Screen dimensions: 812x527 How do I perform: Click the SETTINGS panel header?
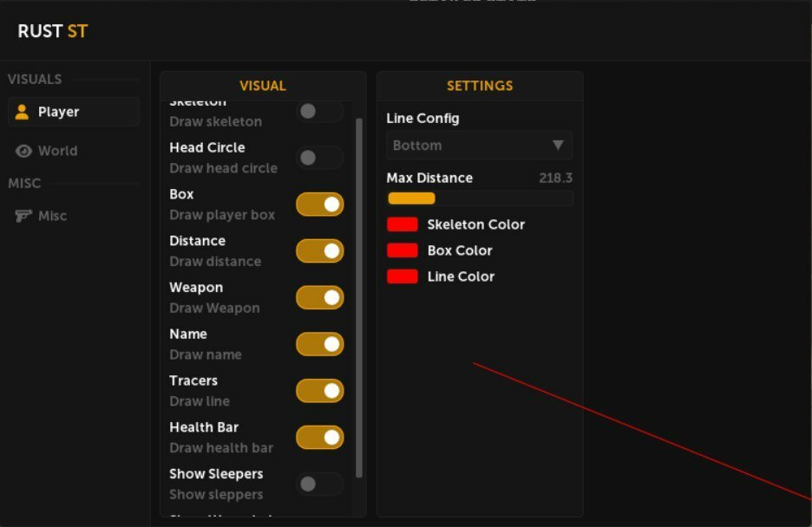[480, 86]
